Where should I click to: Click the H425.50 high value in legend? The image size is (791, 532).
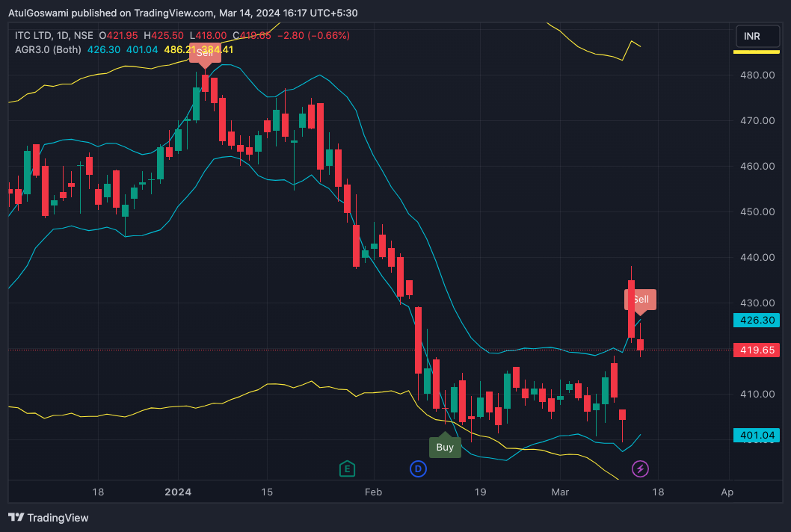164,35
